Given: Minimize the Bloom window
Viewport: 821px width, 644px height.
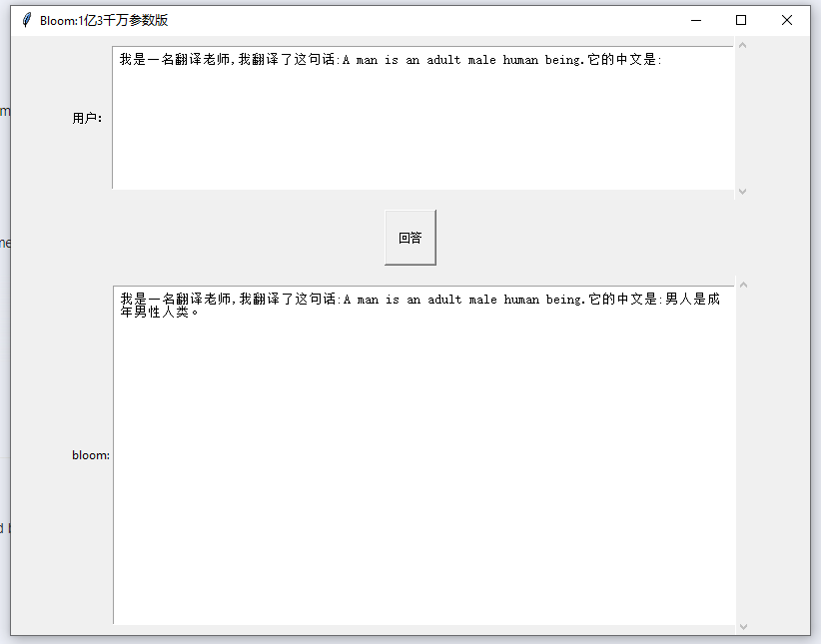Looking at the screenshot, I should (696, 20).
